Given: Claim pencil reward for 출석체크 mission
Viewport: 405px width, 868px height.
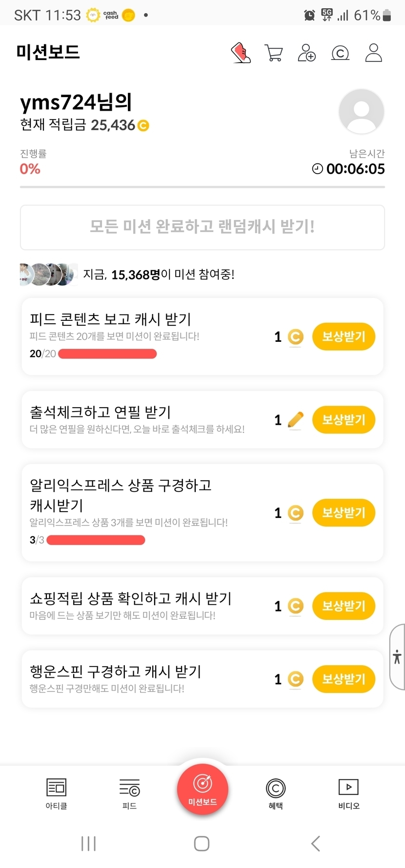Looking at the screenshot, I should pos(344,420).
